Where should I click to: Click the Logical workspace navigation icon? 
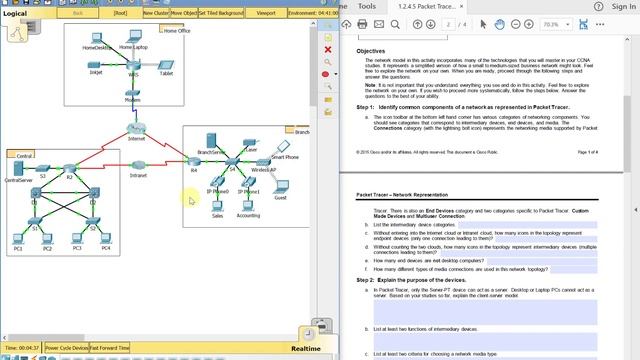[x=17, y=33]
